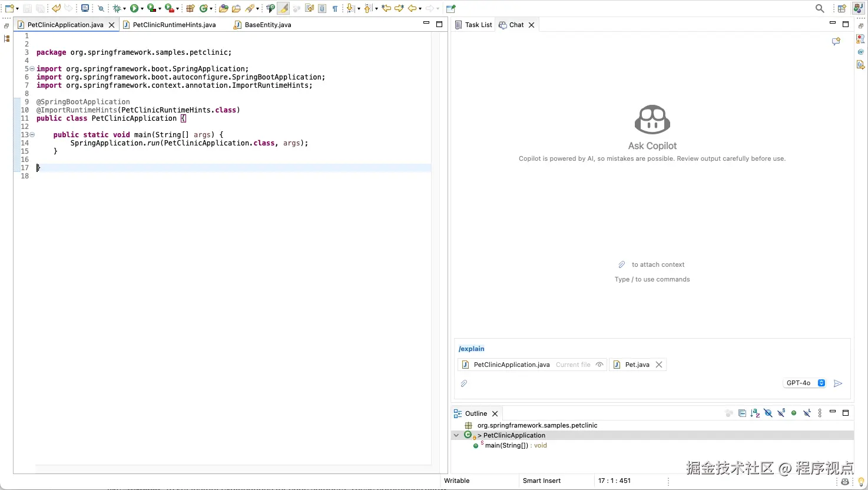The width and height of the screenshot is (868, 490).
Task: Open the Debug dropdown arrow
Action: click(x=124, y=9)
